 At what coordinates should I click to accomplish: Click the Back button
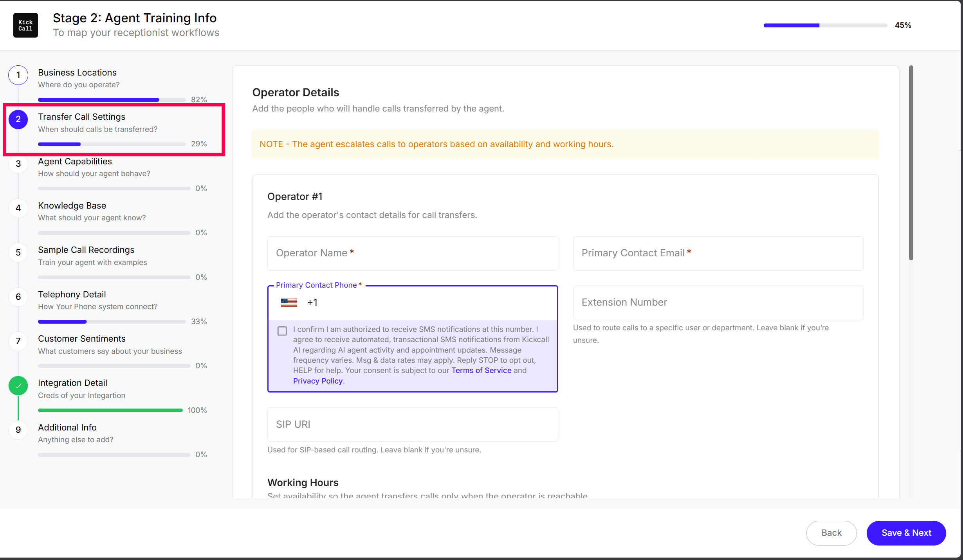click(831, 533)
